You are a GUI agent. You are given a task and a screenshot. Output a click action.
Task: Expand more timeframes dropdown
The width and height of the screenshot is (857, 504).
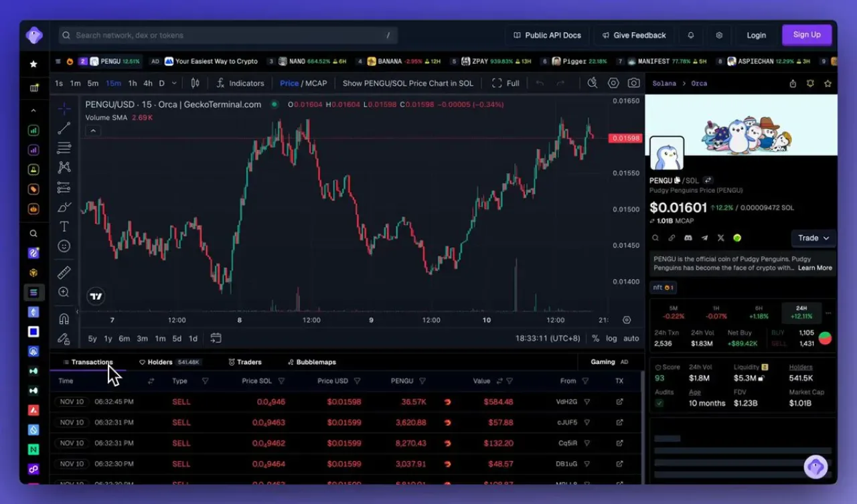[x=174, y=83]
